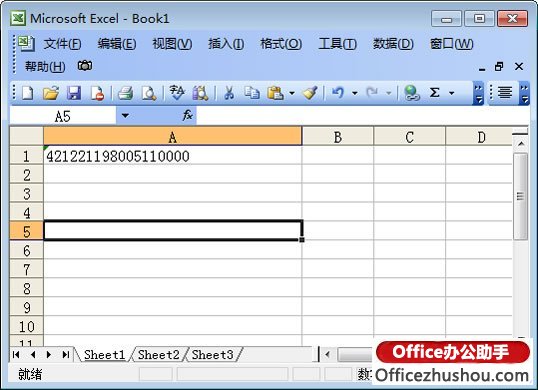This screenshot has height=390, width=538.
Task: Open the Paste options dropdown arrow
Action: coord(292,93)
